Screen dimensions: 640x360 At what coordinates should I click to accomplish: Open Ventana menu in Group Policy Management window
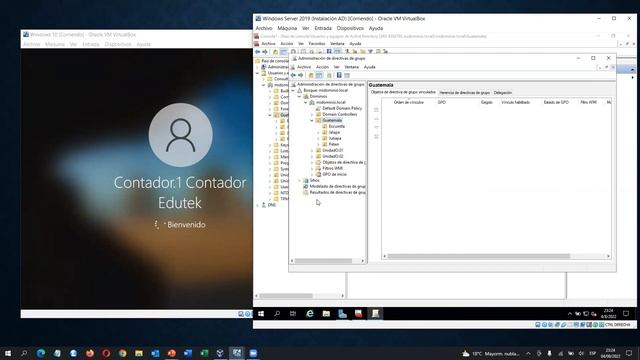click(x=351, y=67)
